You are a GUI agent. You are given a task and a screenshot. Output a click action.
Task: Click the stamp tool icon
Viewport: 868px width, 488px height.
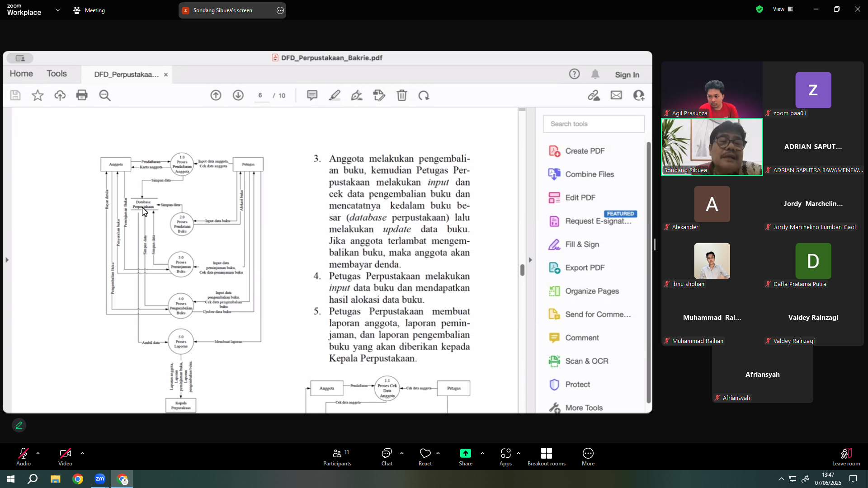click(379, 95)
